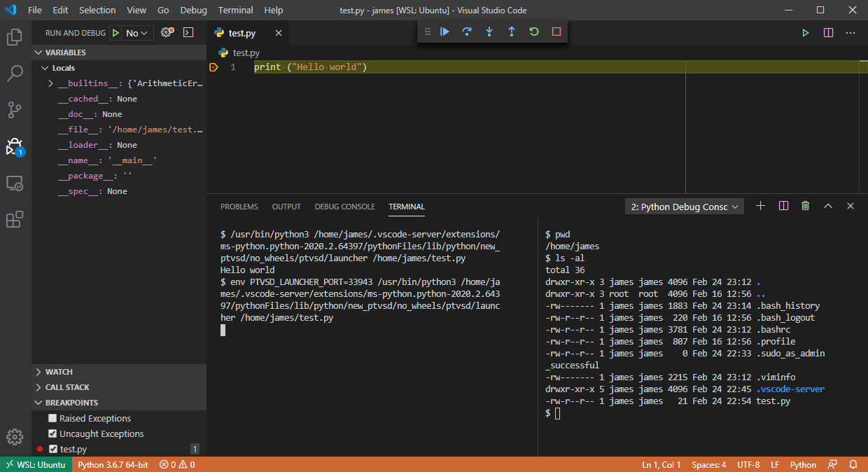Expand the __builtins__ variable
The width and height of the screenshot is (868, 472).
click(x=50, y=83)
